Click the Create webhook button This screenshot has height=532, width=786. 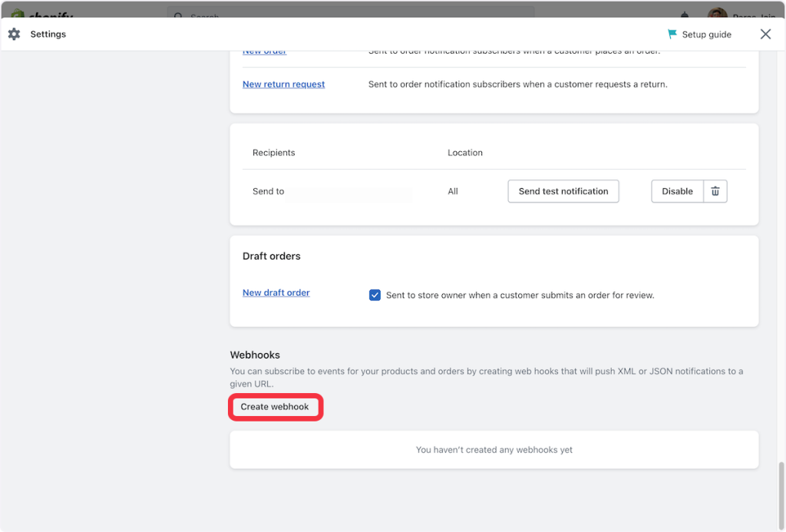[275, 407]
